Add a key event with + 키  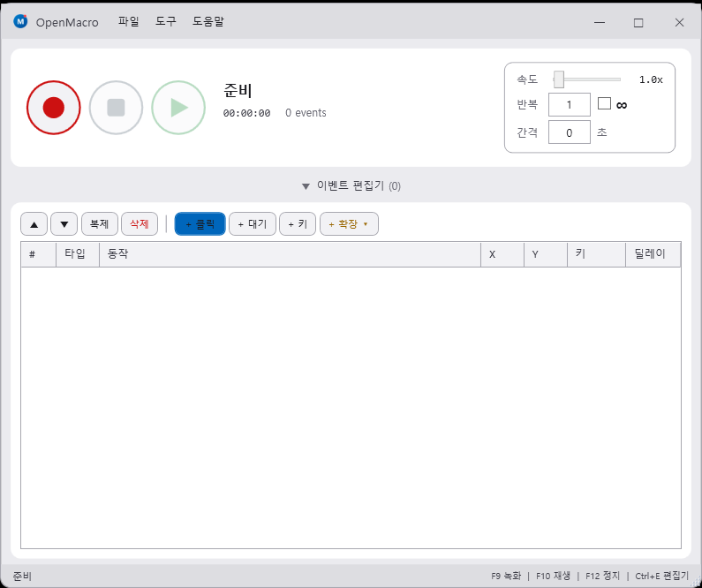tap(298, 224)
